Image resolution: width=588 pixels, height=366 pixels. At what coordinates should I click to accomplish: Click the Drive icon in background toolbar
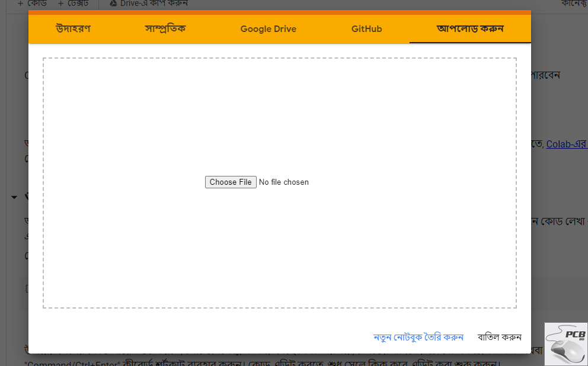point(113,4)
